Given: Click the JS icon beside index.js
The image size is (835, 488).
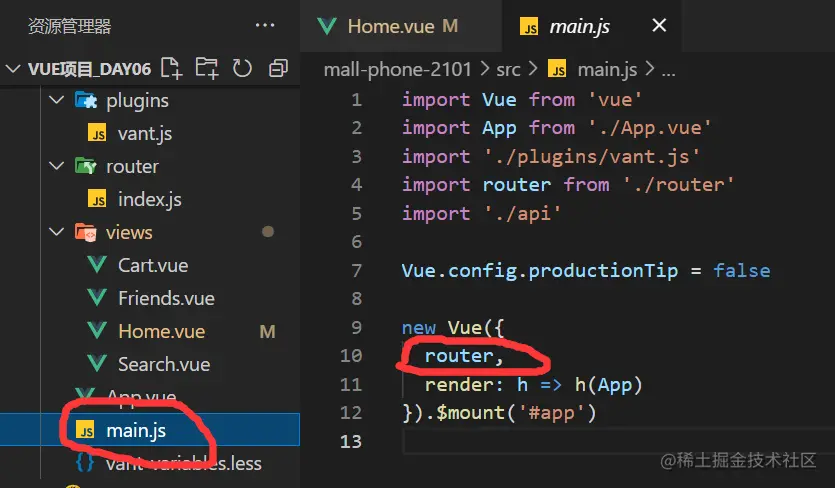Looking at the screenshot, I should [x=97, y=199].
